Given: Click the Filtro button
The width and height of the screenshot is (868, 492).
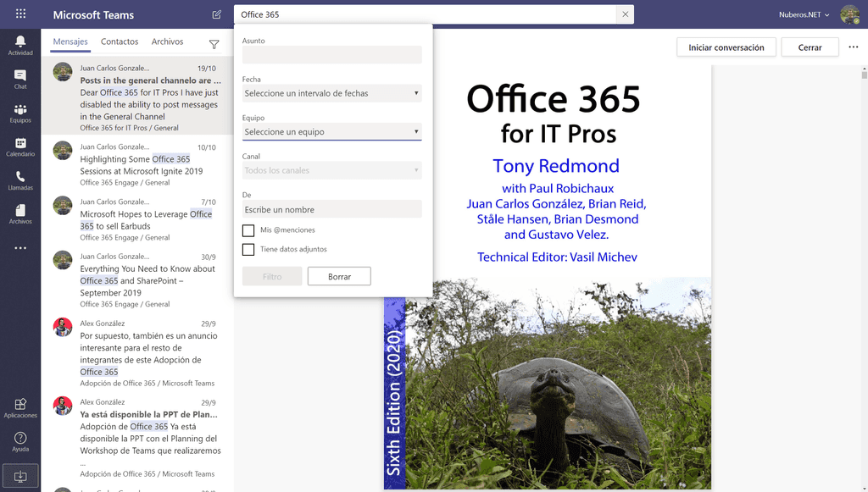Looking at the screenshot, I should [x=272, y=276].
